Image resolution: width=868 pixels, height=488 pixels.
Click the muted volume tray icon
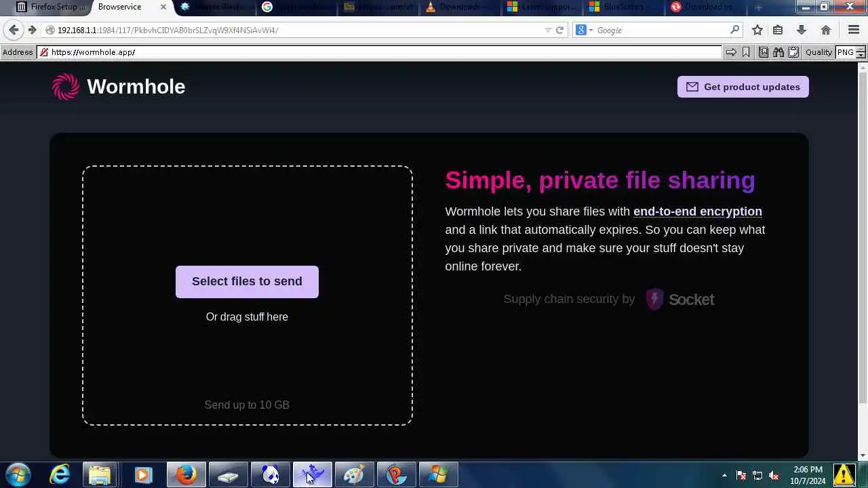coord(774,475)
